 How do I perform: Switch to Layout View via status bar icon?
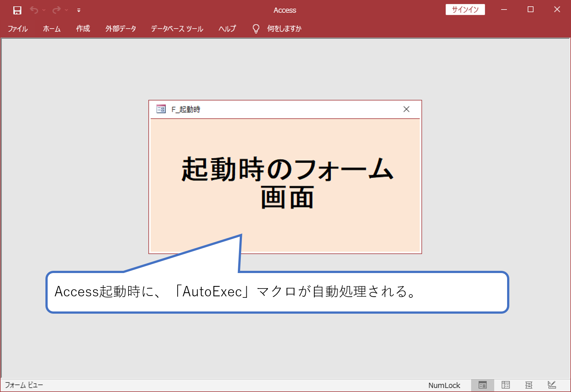(x=529, y=385)
